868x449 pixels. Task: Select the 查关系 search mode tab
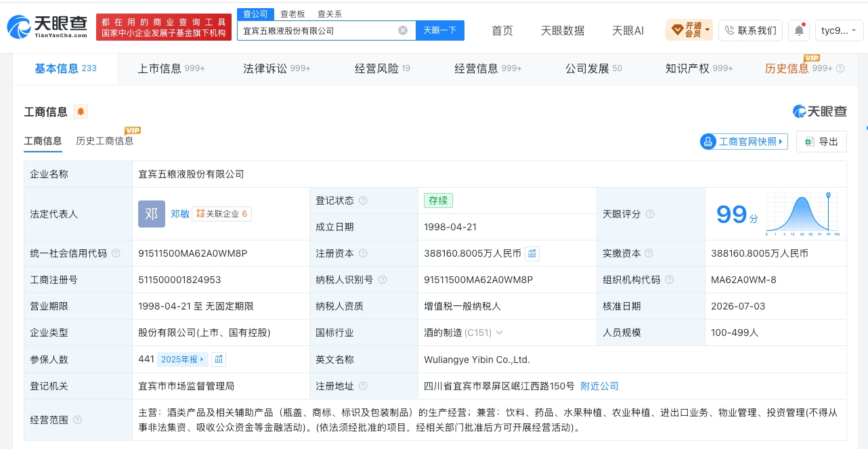pyautogui.click(x=330, y=14)
